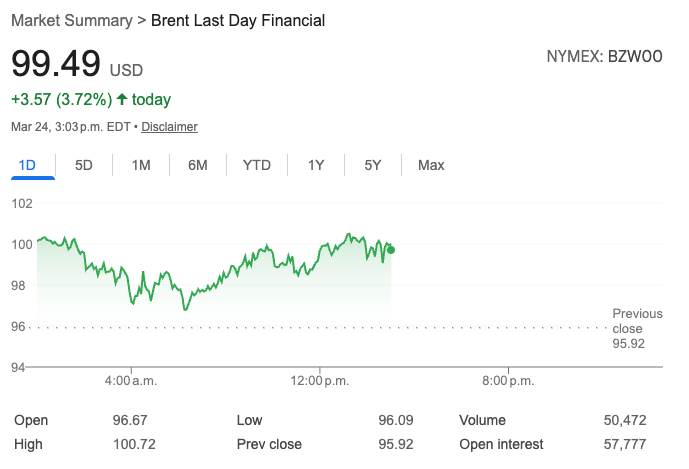Open the 1M chart range
Screen dimensions: 689x469
[x=141, y=165]
